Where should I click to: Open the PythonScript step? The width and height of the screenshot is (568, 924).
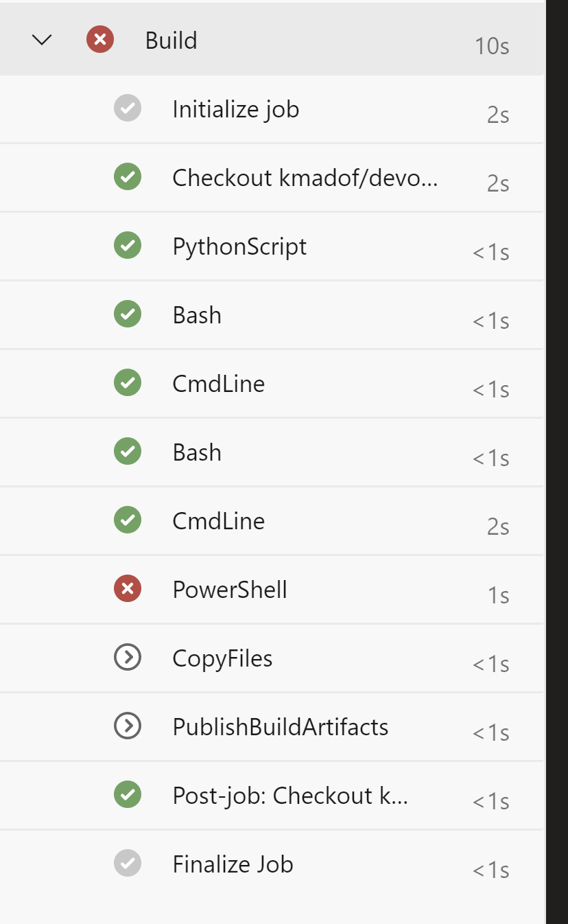[239, 246]
